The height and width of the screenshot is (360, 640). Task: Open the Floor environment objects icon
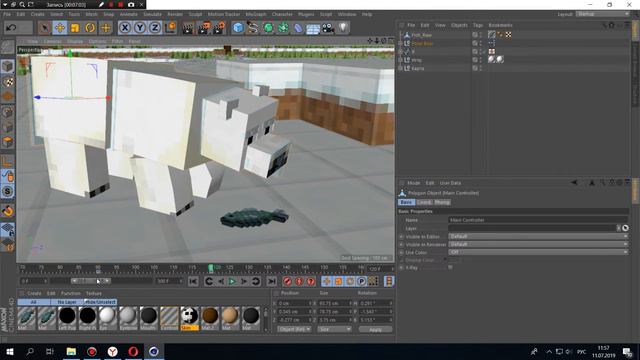coord(313,29)
